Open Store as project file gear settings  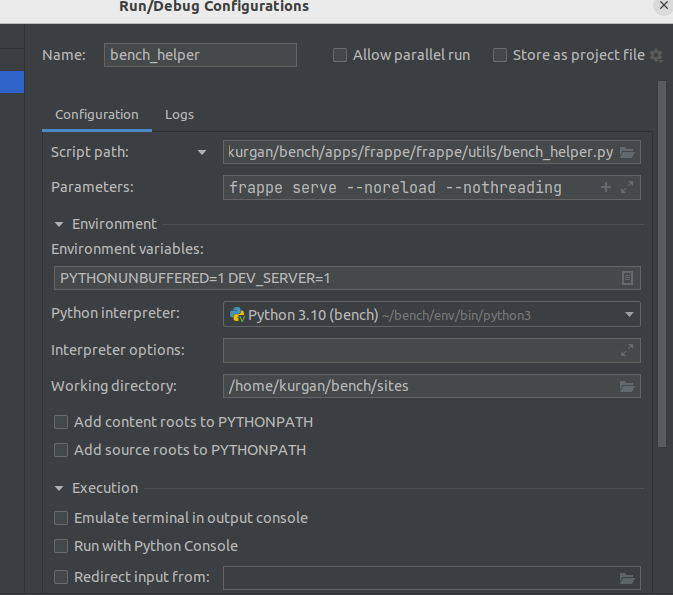coord(657,55)
